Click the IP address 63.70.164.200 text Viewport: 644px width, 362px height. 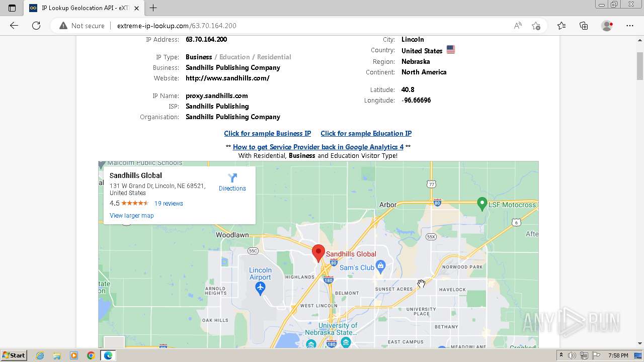[206, 40]
